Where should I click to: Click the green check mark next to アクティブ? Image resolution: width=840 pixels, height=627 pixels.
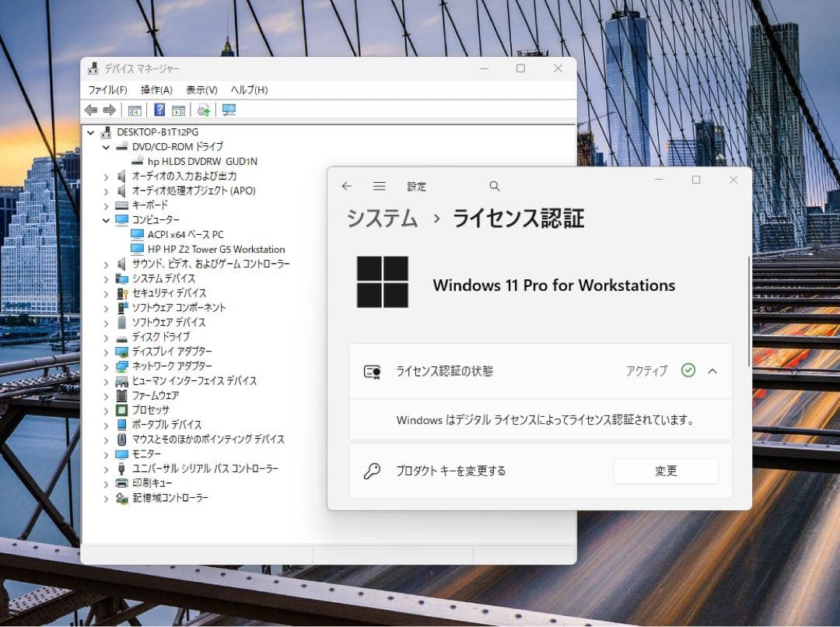tap(688, 370)
